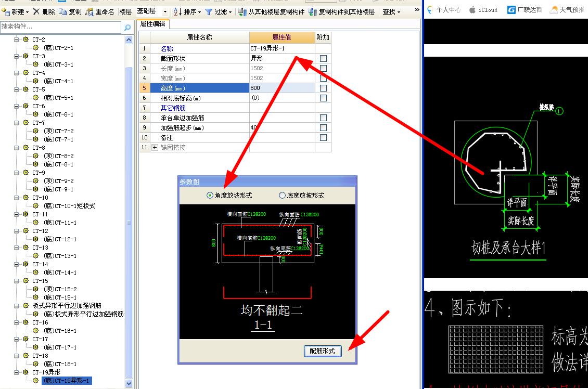Click the 属性值 column header

(x=282, y=37)
